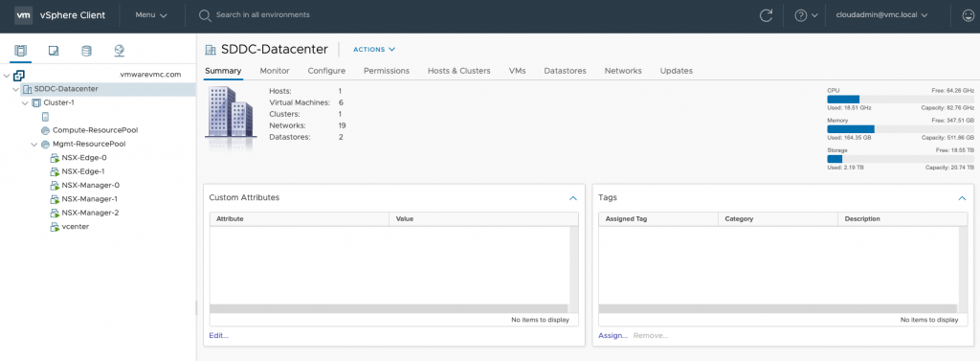
Task: Click the vm logo in header
Action: pos(23,15)
